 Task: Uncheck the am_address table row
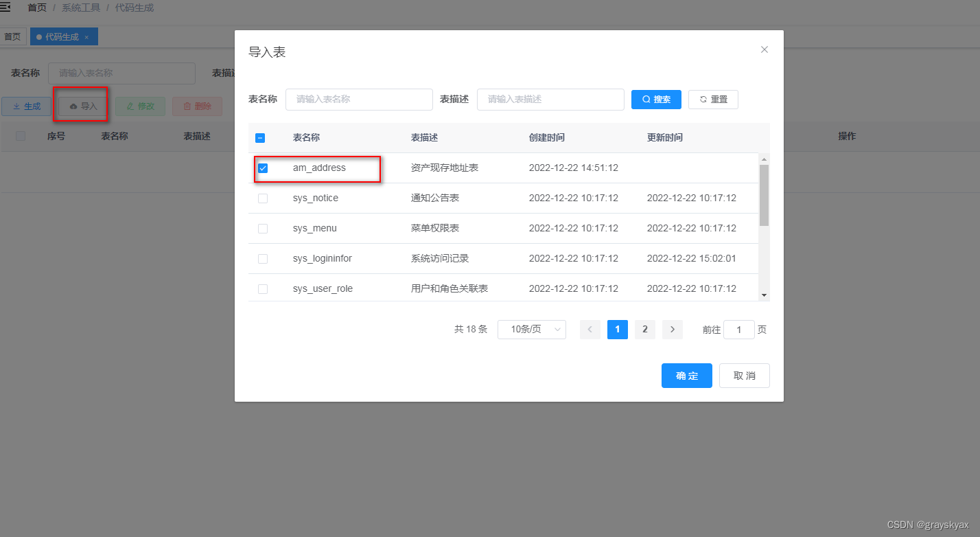tap(261, 167)
